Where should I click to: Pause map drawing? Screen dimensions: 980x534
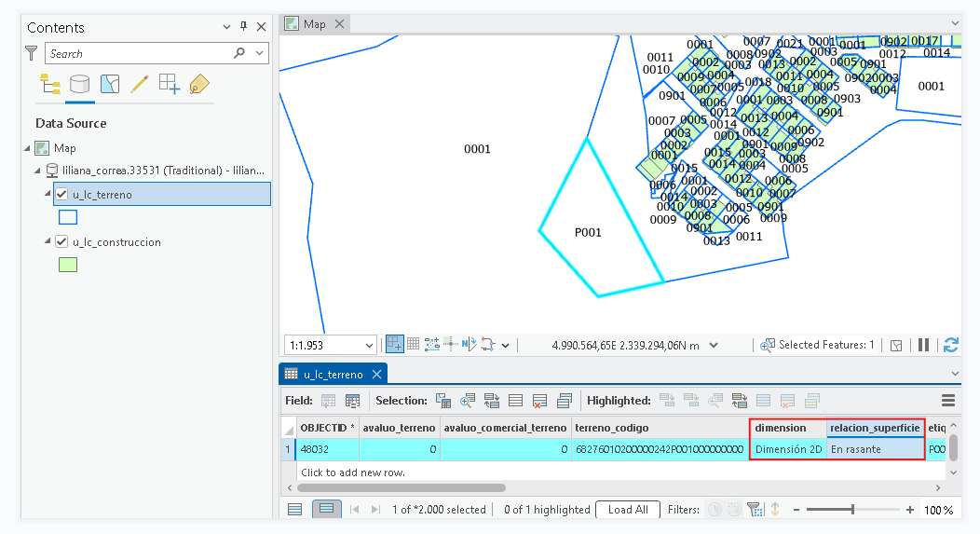(923, 345)
